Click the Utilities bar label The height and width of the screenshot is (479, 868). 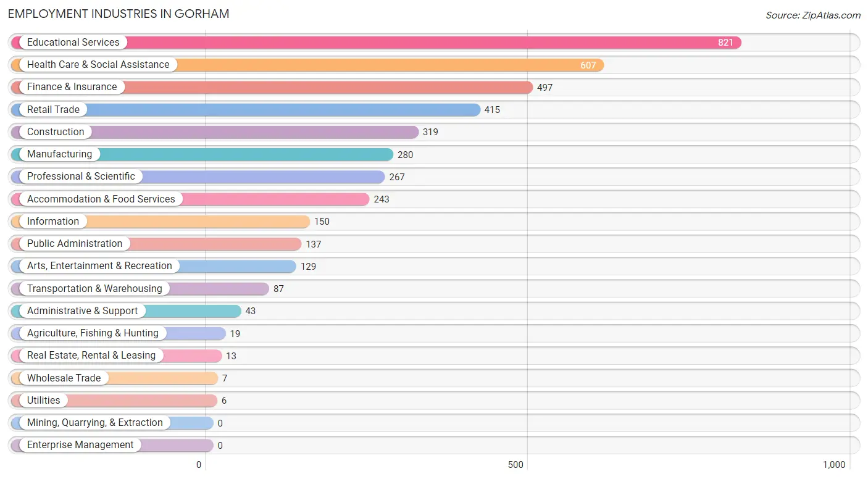[x=44, y=401]
